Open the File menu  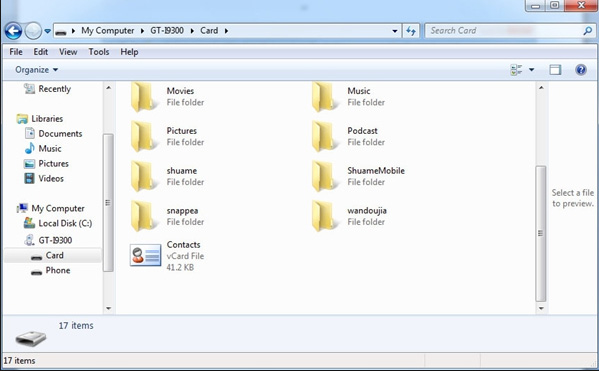pos(16,52)
